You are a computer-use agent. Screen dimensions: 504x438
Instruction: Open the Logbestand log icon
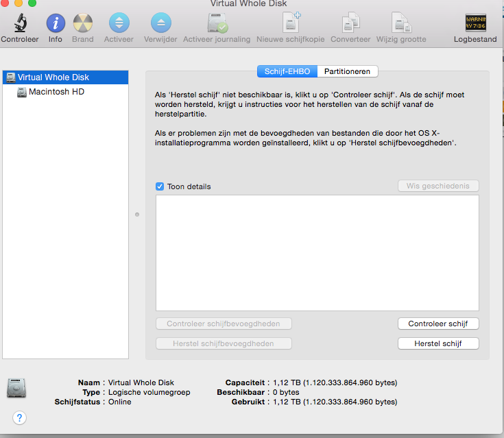(x=476, y=23)
